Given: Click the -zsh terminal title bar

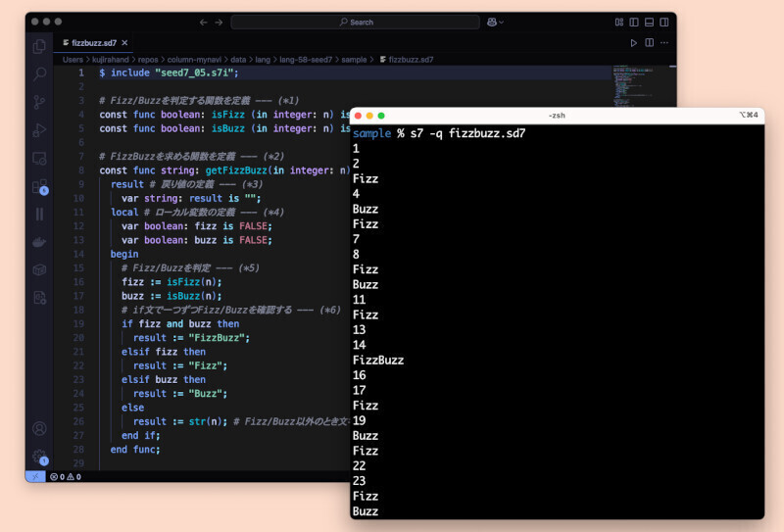Looking at the screenshot, I should [x=557, y=116].
